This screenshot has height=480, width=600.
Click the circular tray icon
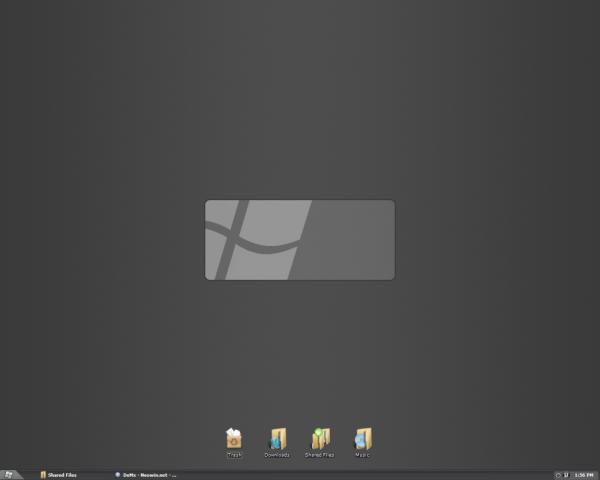(x=558, y=475)
